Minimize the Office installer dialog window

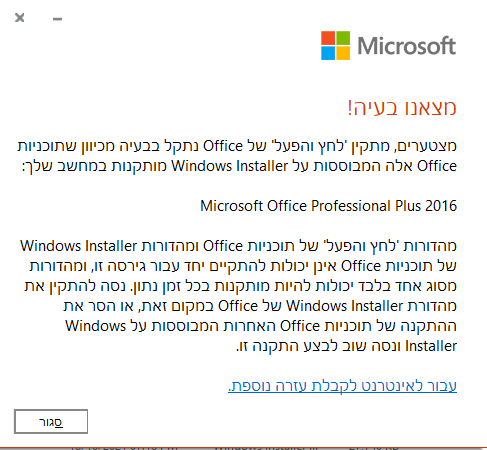(x=57, y=19)
